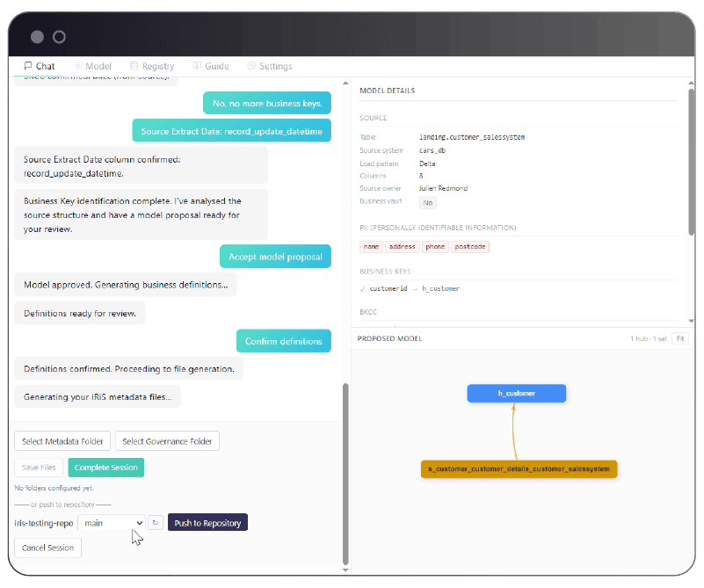Click the solid gray window control dot
Viewport: 704px width, 588px height.
point(37,37)
